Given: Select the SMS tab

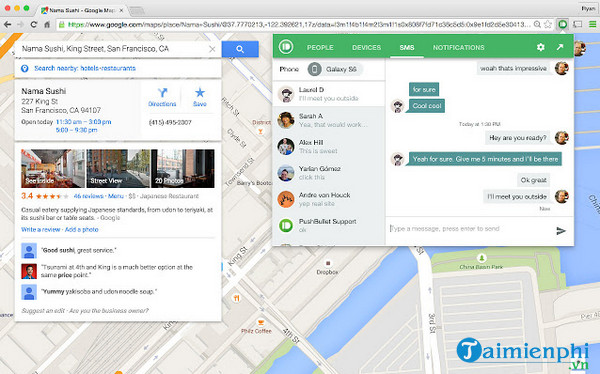Looking at the screenshot, I should tap(407, 47).
